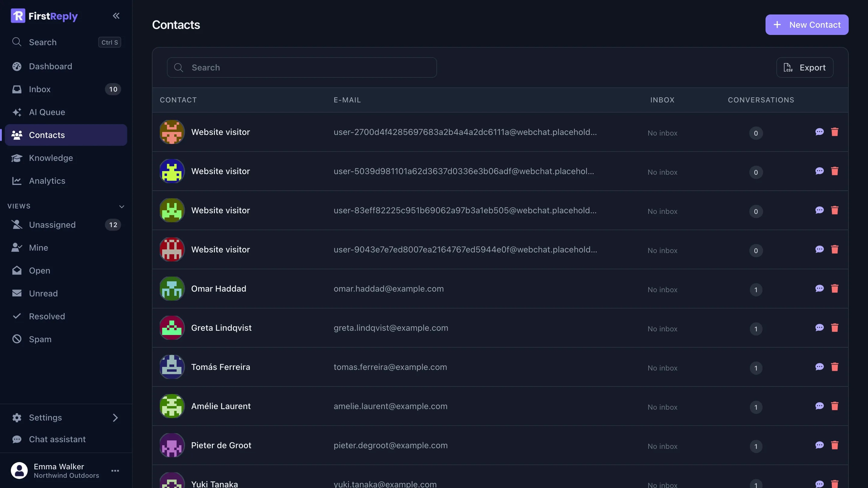Screen dimensions: 868x488
Task: Expand the Settings submenu arrow
Action: 115,418
